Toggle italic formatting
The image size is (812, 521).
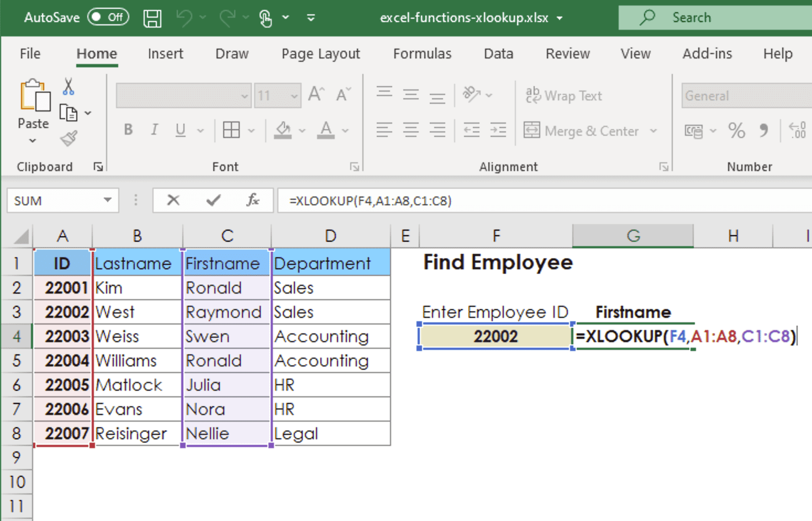(x=154, y=130)
